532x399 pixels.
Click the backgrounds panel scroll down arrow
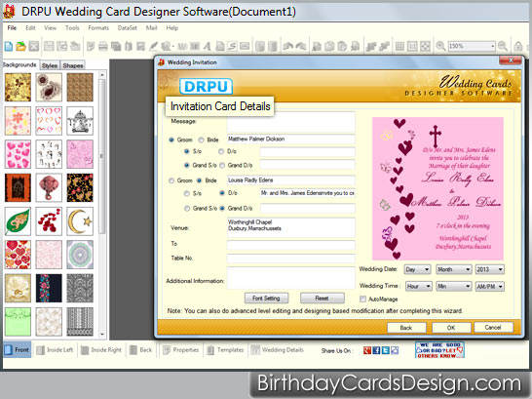pyautogui.click(x=102, y=335)
